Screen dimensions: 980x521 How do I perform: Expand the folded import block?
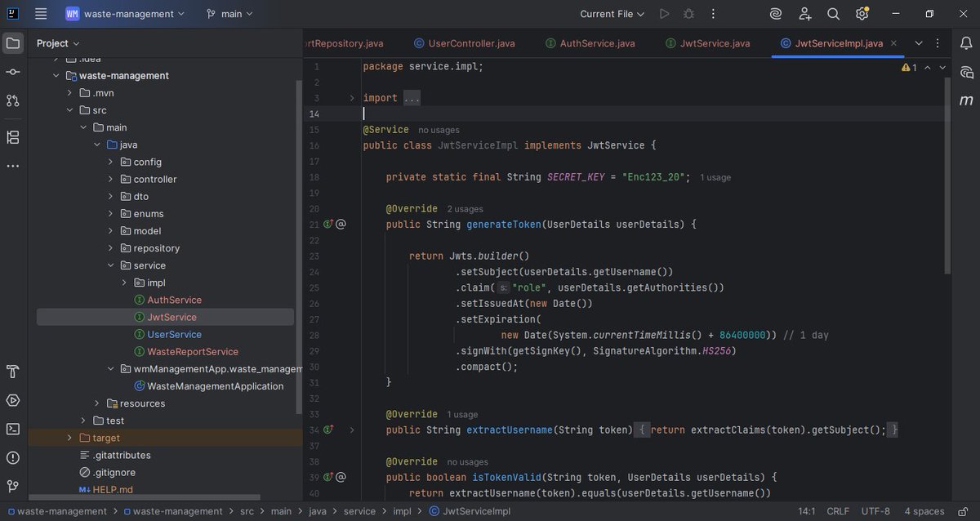point(352,98)
